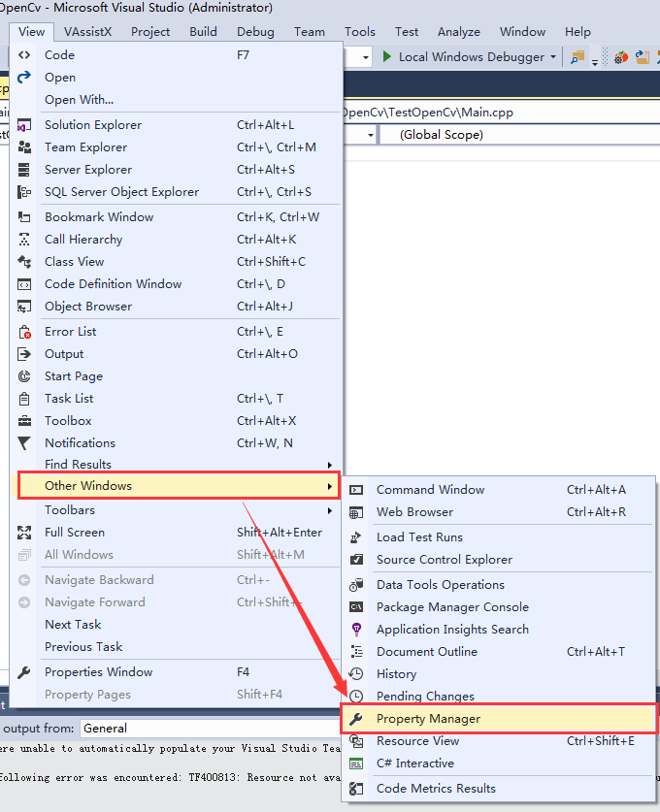The width and height of the screenshot is (660, 812).
Task: Select Resource View menu entry
Action: (499, 741)
